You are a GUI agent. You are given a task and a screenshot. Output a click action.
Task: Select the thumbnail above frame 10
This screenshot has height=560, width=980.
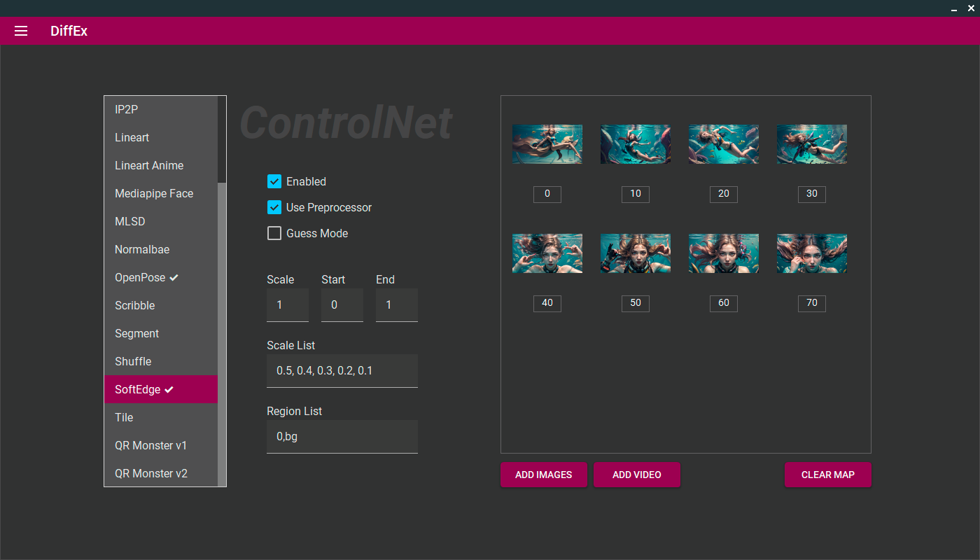coord(636,144)
